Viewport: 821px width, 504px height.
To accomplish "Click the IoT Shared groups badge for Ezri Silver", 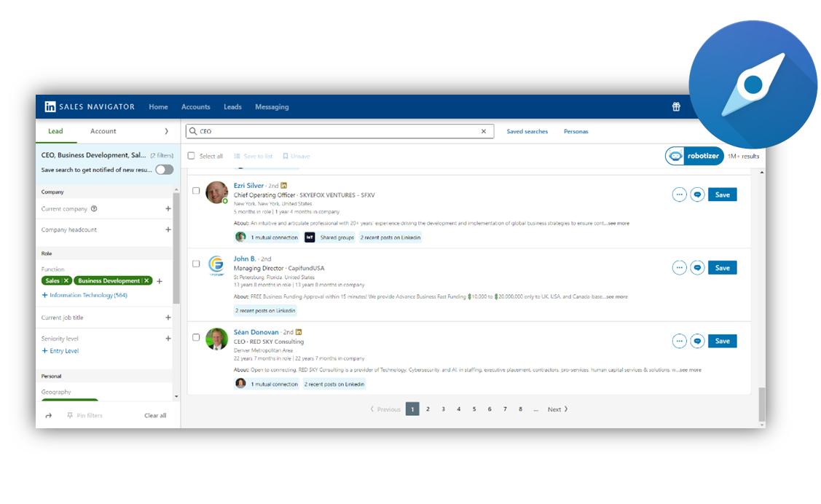I will 330,237.
